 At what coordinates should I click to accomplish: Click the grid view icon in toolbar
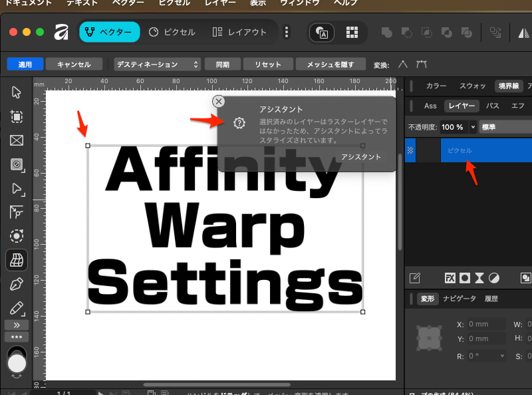pyautogui.click(x=352, y=32)
